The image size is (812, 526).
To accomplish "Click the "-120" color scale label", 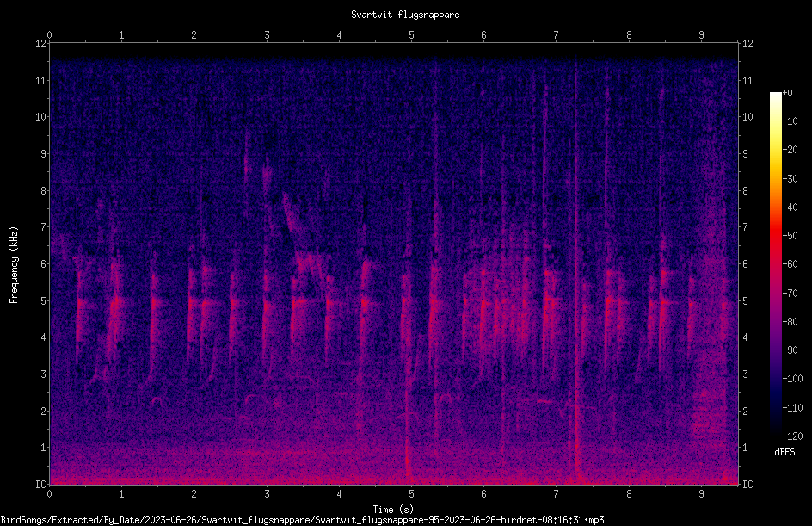I will click(x=793, y=436).
